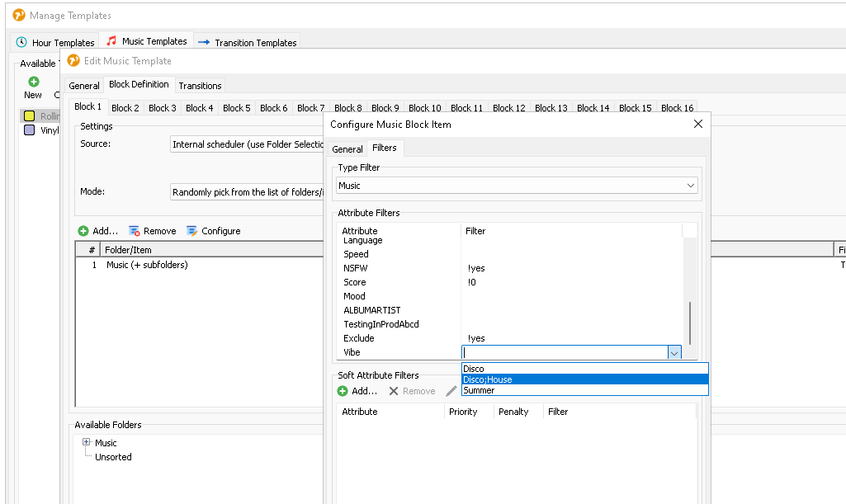Click the Exclude attribute row
The width and height of the screenshot is (846, 504).
click(x=509, y=338)
